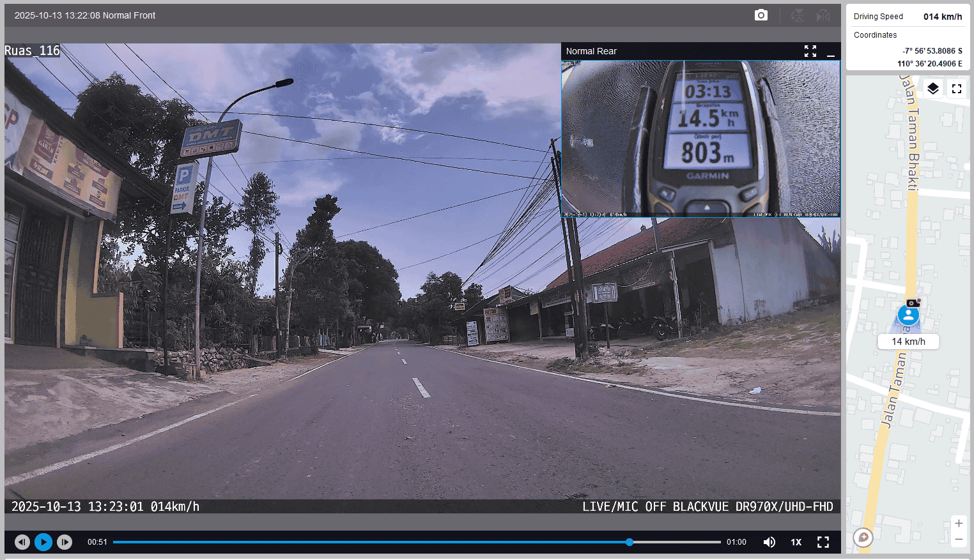Play the dashcam video
The height and width of the screenshot is (560, 974).
[x=43, y=542]
